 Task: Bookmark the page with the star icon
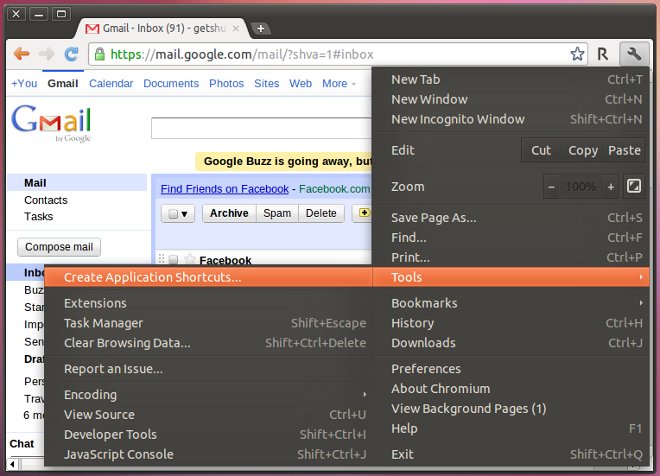click(577, 54)
